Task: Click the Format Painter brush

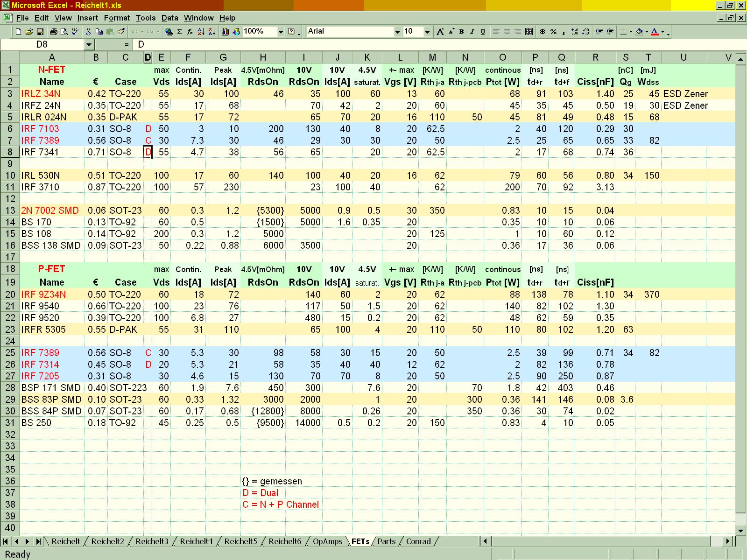Action: (121, 32)
